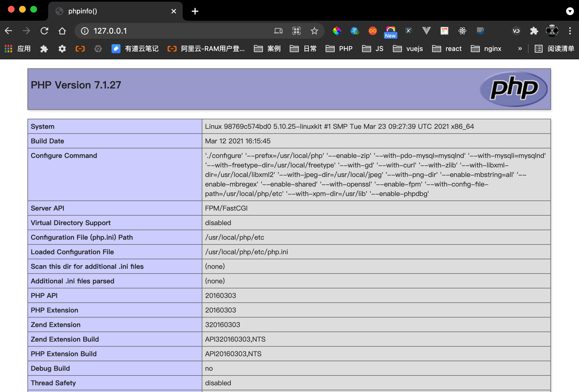The image size is (579, 392).
Task: Open the color wheel extension
Action: [x=337, y=31]
